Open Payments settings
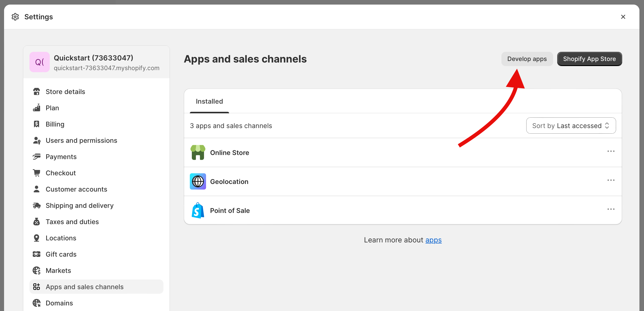Viewport: 644px width, 311px height. click(x=96, y=157)
